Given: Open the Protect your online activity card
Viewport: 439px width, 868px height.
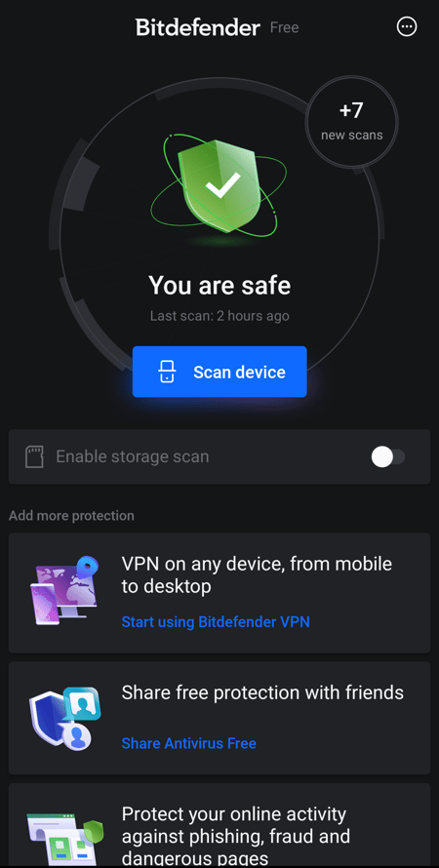Looking at the screenshot, I should tap(219, 824).
